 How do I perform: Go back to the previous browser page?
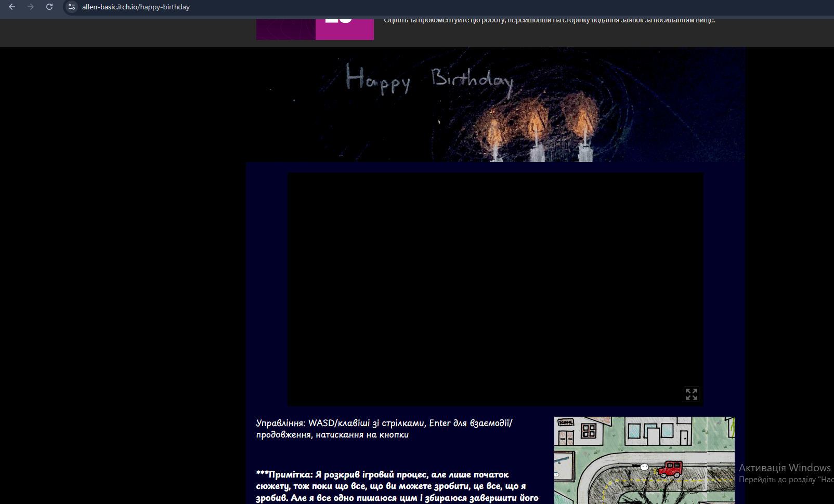12,7
